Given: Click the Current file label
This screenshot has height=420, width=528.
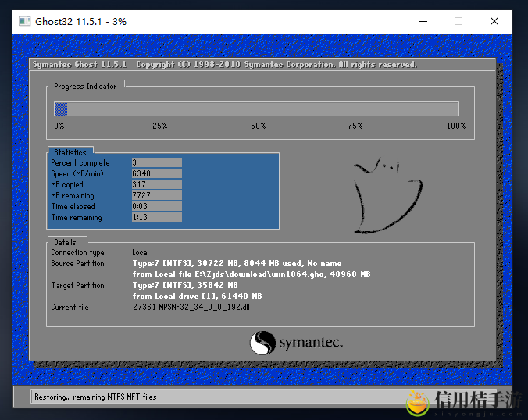Looking at the screenshot, I should pyautogui.click(x=70, y=308).
